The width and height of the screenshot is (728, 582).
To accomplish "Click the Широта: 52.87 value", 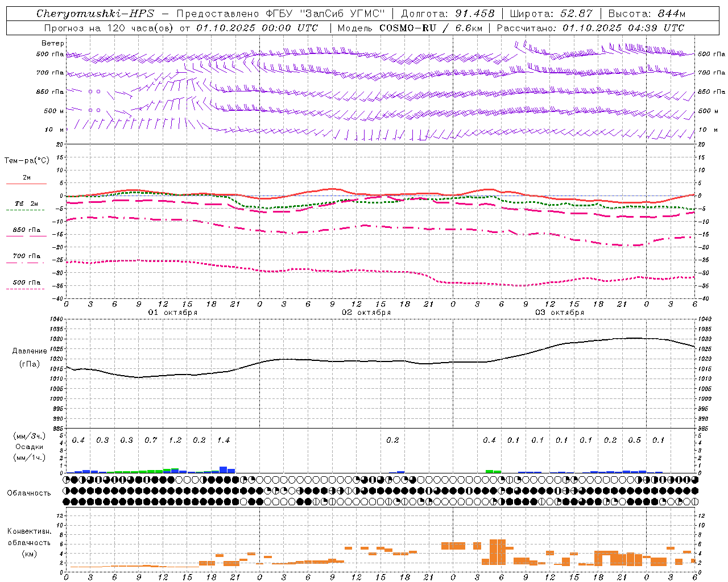I will click(x=551, y=14).
